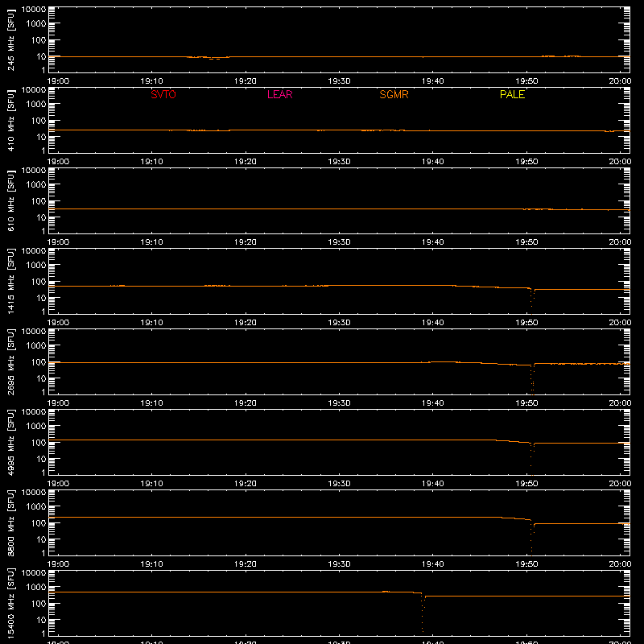Select the 245 MHz [SFU] axis title
Screen dimensions: 644x644
pos(10,39)
